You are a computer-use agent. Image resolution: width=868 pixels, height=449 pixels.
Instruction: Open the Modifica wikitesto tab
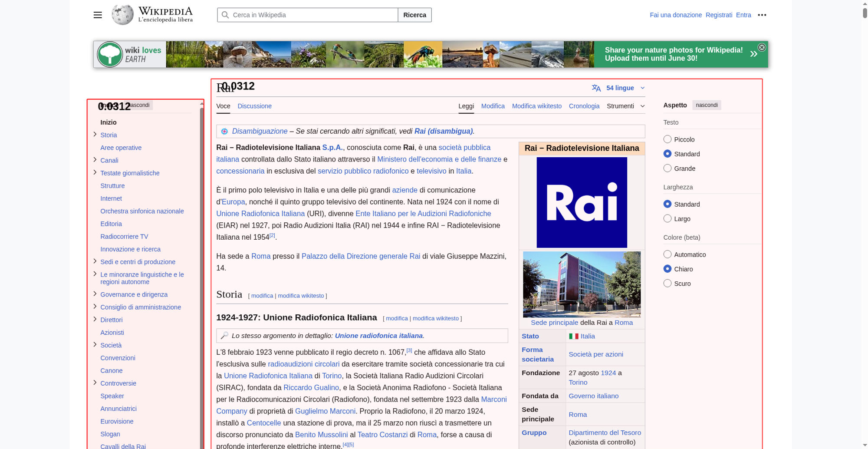click(536, 106)
